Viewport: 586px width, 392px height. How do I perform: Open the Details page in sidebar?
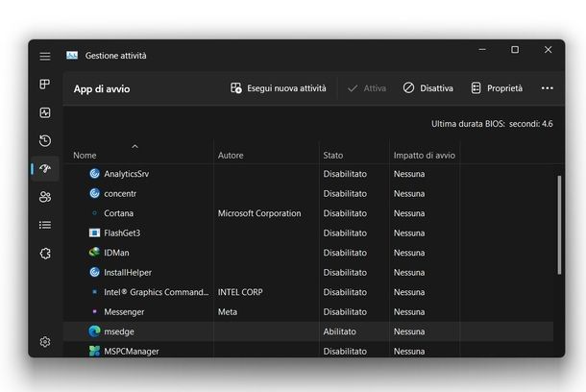(x=45, y=225)
